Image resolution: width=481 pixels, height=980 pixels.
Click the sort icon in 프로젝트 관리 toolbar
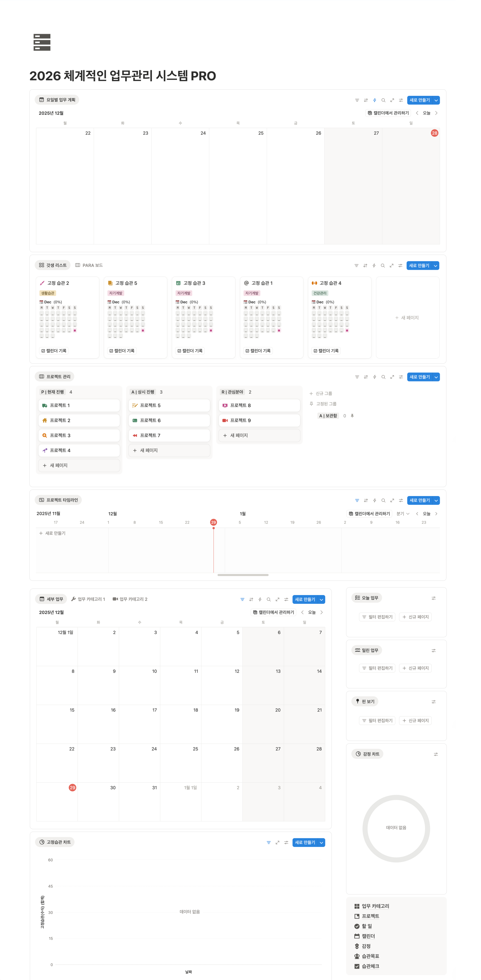click(x=366, y=377)
